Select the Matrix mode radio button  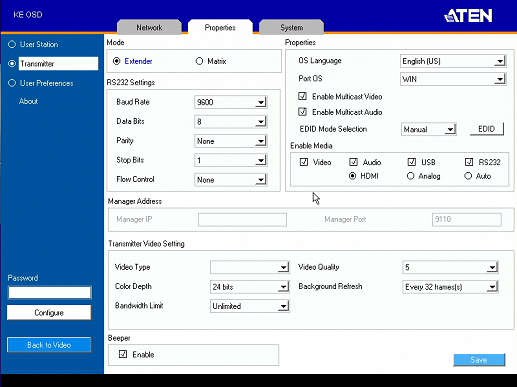199,61
